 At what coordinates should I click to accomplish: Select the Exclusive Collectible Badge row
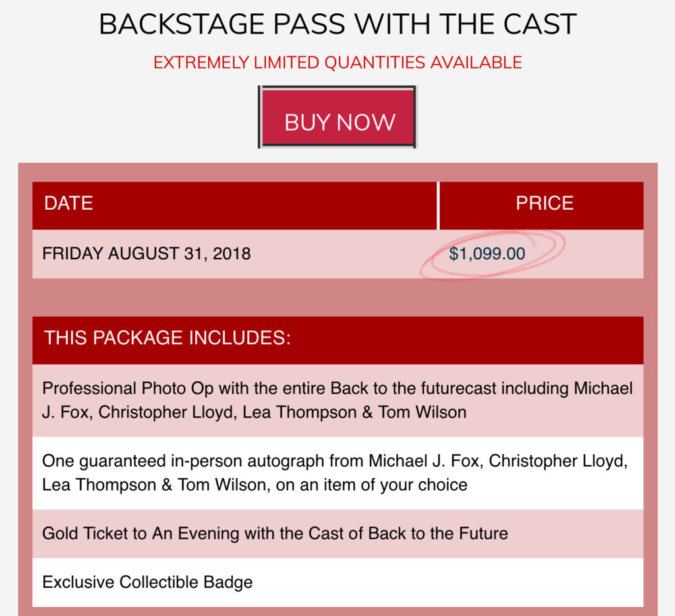pos(337,582)
